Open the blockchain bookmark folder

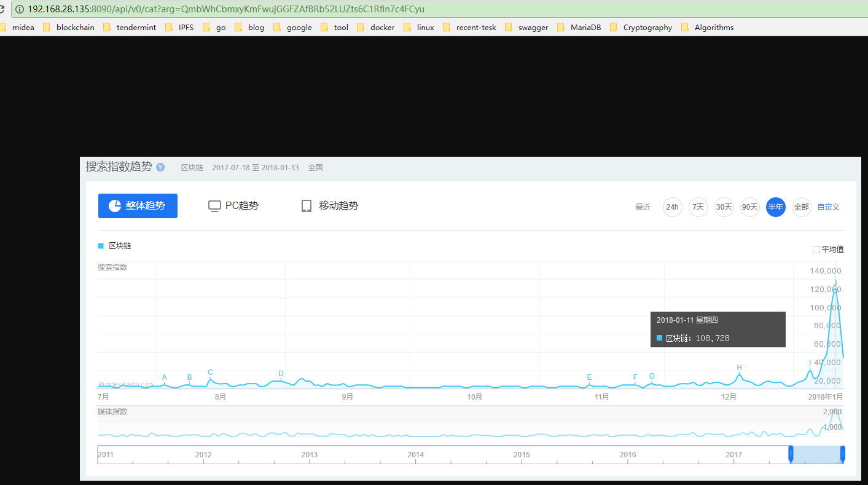tap(69, 27)
